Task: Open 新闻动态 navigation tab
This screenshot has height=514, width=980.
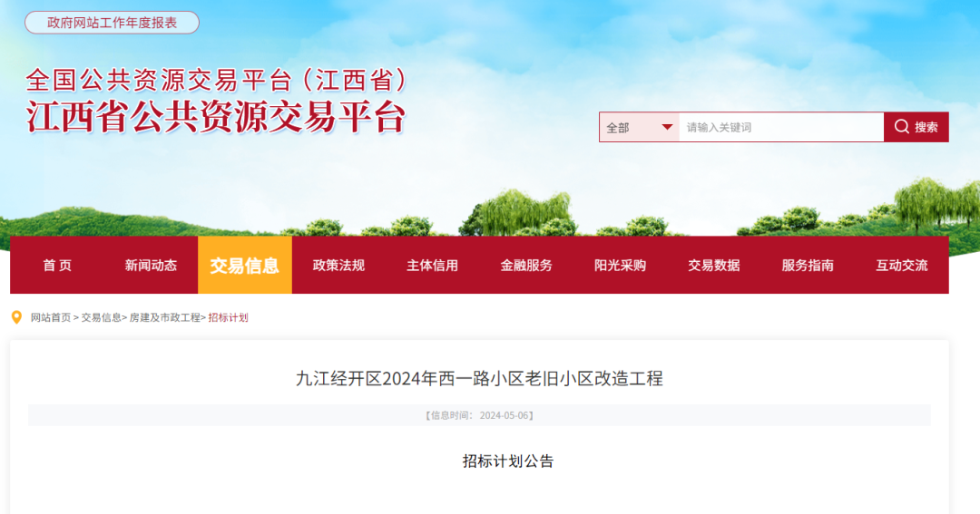Action: (151, 266)
